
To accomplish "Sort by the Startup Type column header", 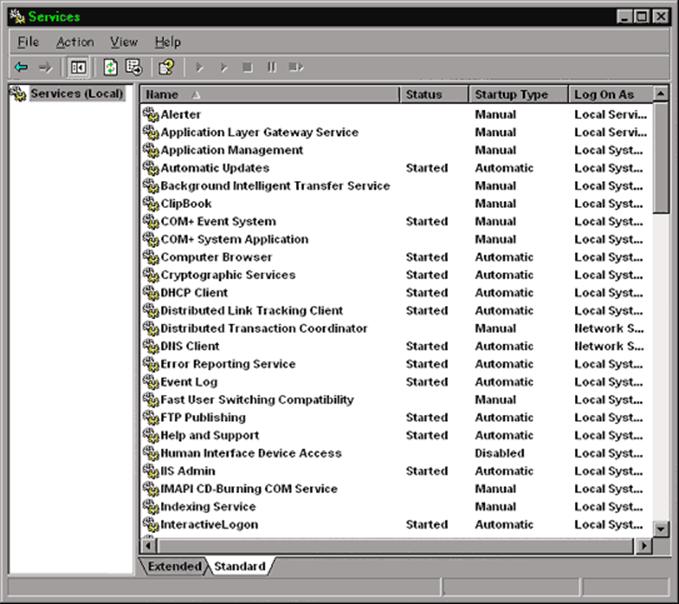I will coord(518,94).
